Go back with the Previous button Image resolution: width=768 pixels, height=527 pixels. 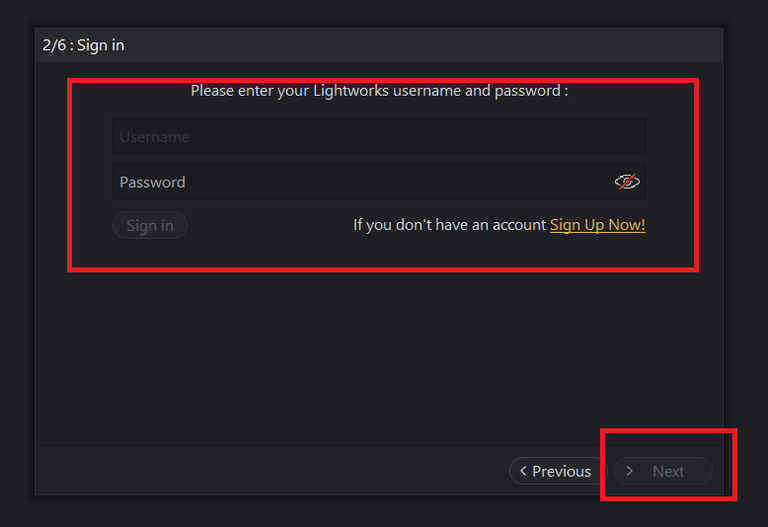(556, 471)
